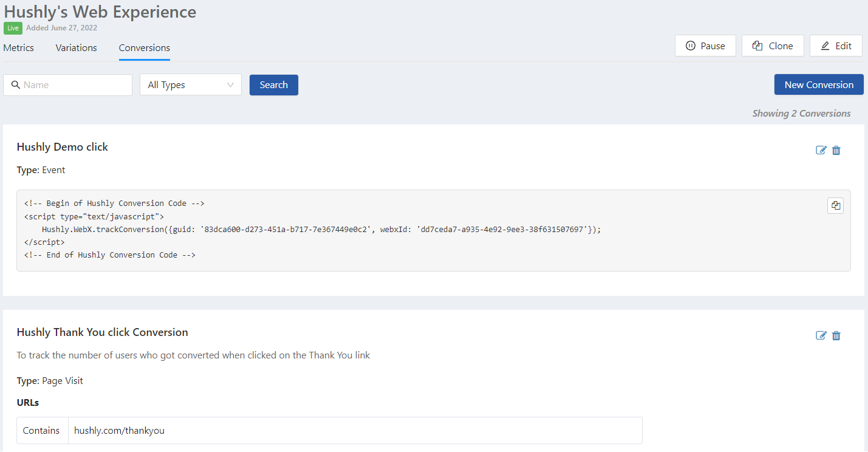868x452 pixels.
Task: Delete Hushly Thank You click Conversion
Action: pos(836,335)
